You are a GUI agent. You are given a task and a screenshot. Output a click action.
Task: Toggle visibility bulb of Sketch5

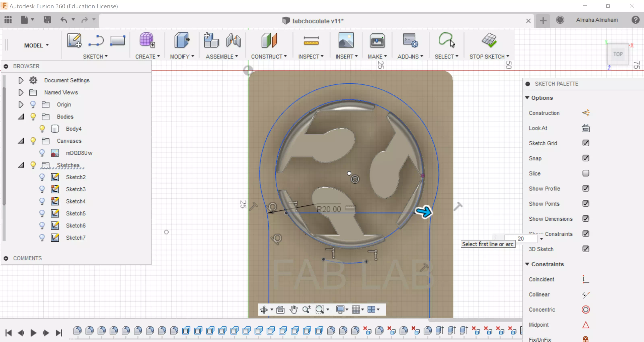point(42,213)
